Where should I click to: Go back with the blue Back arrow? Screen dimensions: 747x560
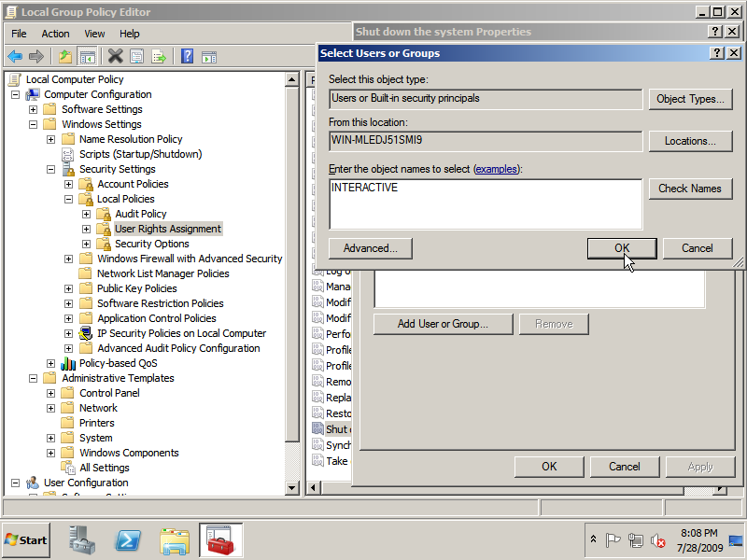(15, 57)
